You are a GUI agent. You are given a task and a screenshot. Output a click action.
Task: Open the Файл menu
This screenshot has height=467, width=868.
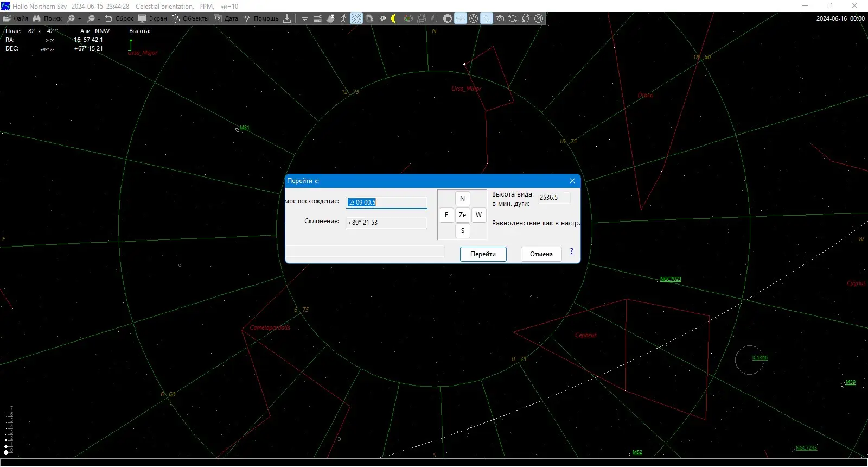point(16,18)
